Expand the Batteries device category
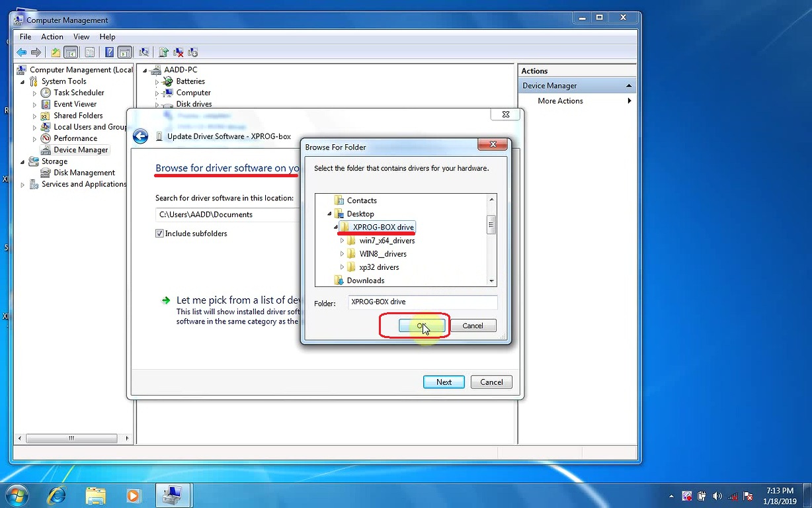Image resolution: width=812 pixels, height=508 pixels. click(x=157, y=82)
